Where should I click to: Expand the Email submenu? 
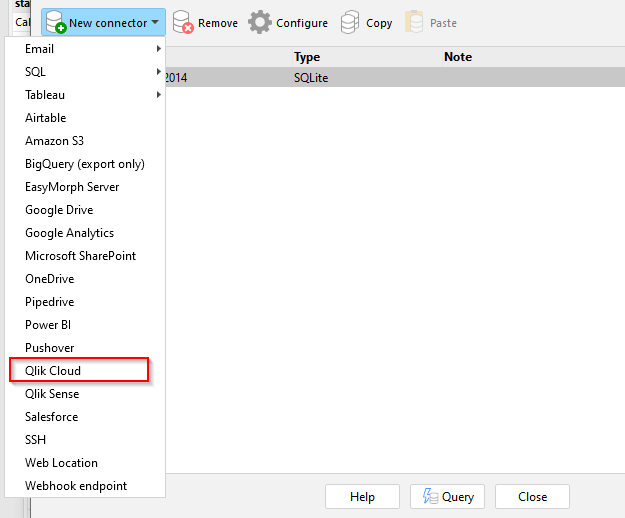coord(85,49)
